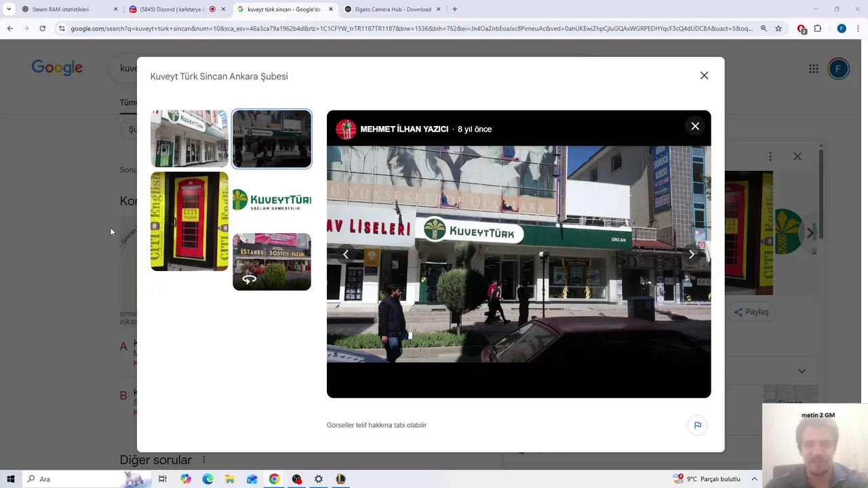Click the browser address bar URL
The height and width of the screenshot is (488, 868).
tap(412, 28)
